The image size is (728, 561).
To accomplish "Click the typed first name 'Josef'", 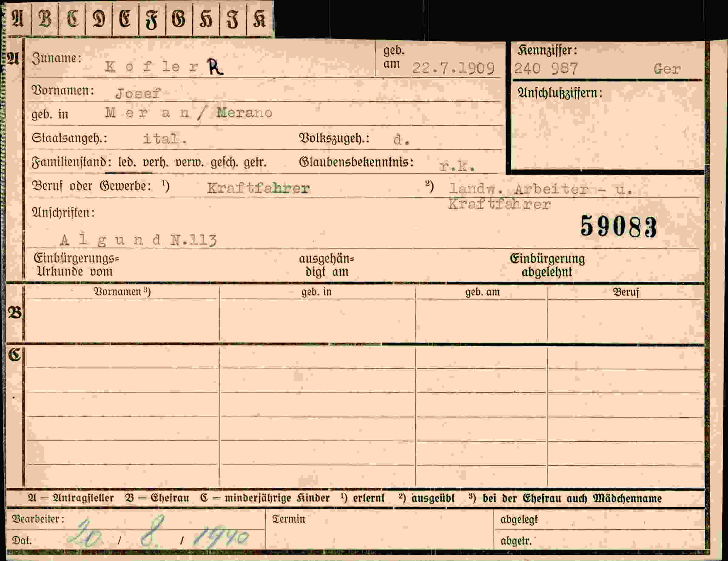I will (138, 93).
